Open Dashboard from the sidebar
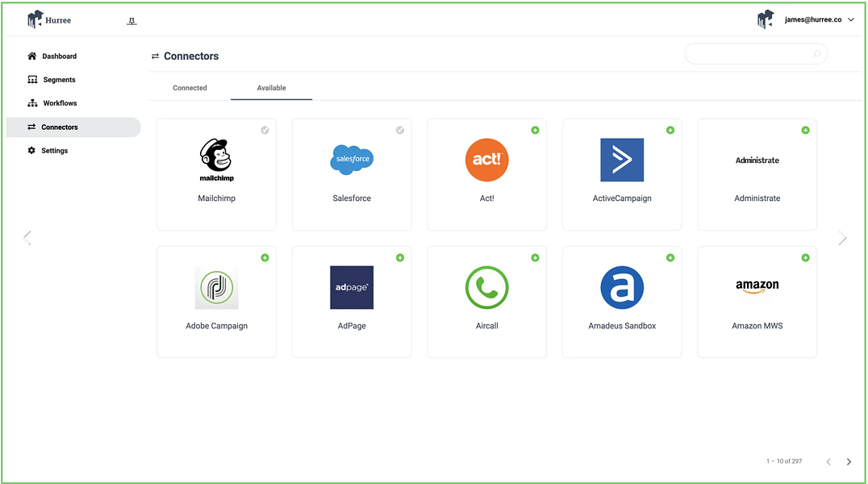The image size is (868, 484). (x=73, y=56)
